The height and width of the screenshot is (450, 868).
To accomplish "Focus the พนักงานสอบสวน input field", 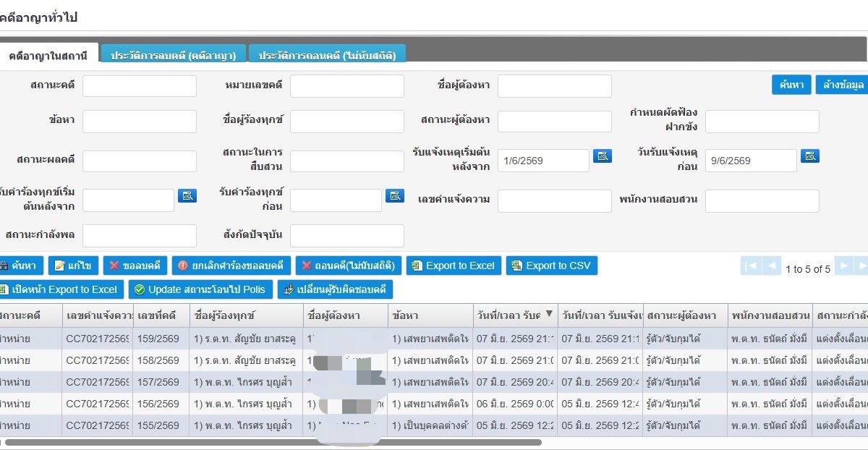I will click(762, 200).
